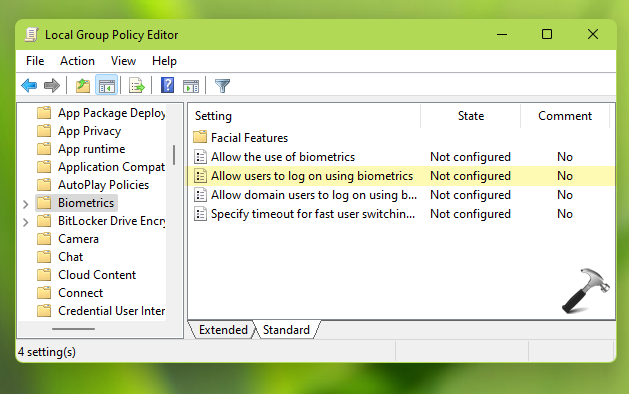This screenshot has width=629, height=394.
Task: Expand the Biometrics tree node
Action: click(x=26, y=204)
